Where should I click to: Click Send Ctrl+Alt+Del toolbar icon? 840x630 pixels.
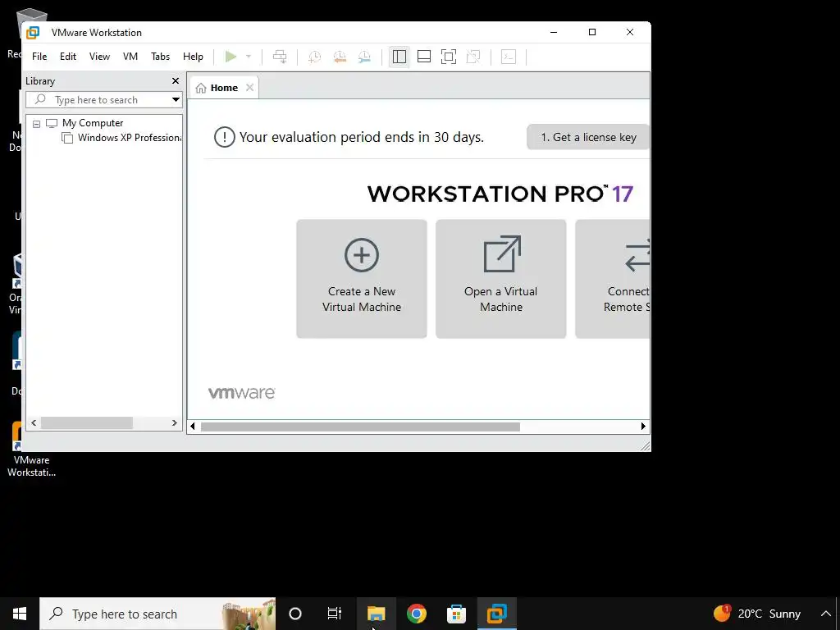tap(280, 57)
